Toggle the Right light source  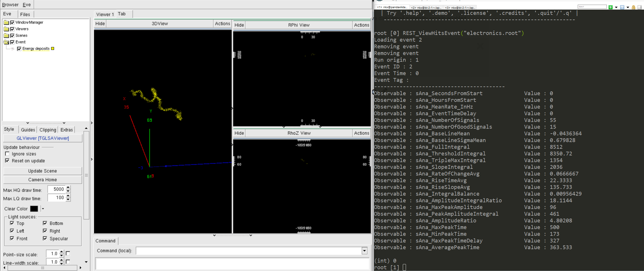pyautogui.click(x=45, y=231)
